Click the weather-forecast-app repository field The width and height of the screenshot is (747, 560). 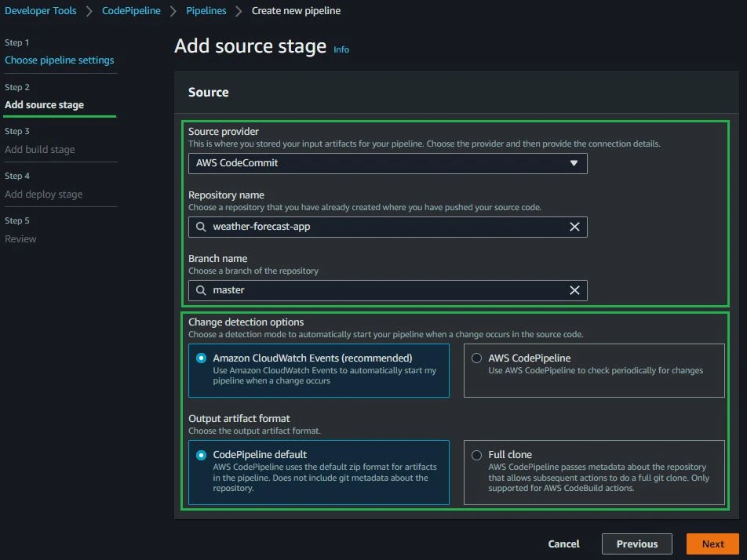click(x=388, y=227)
